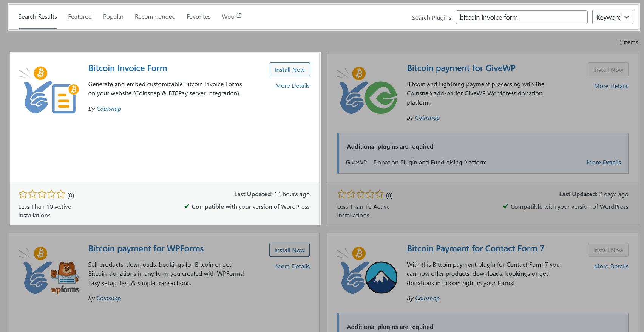The image size is (644, 332).
Task: Click the Bitcoin payment for GiveWP plugin icon
Action: point(367,90)
